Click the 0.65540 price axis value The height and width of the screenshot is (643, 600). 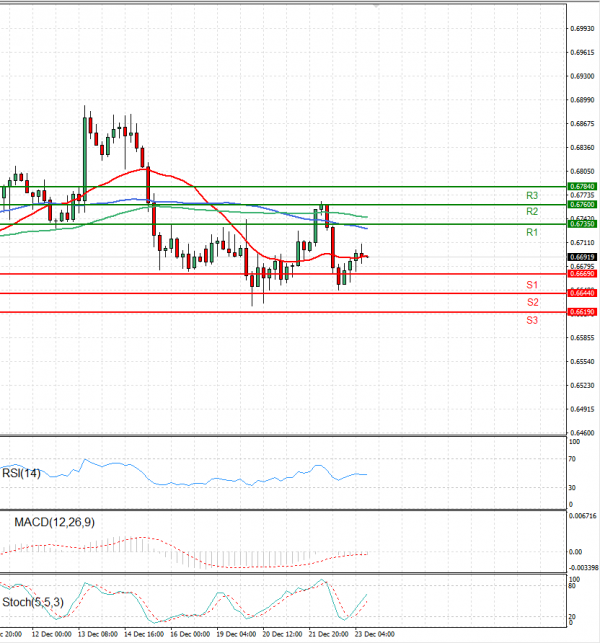click(582, 362)
